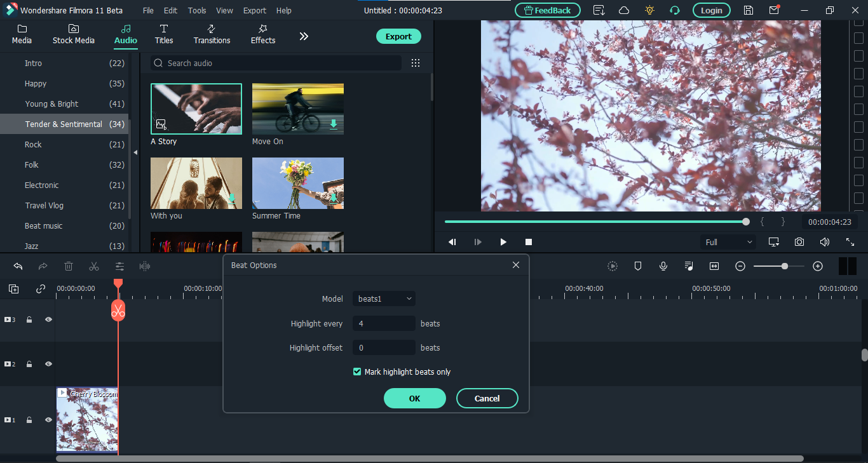Switch to the Transitions tab
Screen dimensions: 868x463
pos(212,34)
